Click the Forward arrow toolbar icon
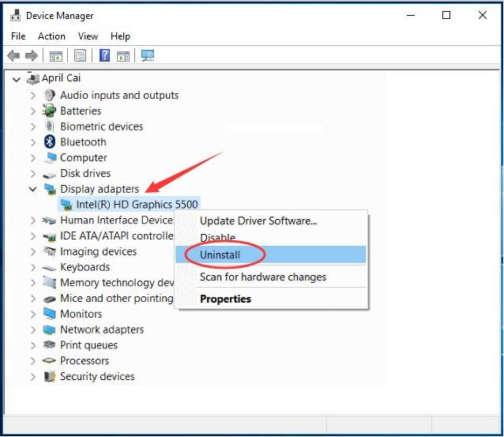Image resolution: width=504 pixels, height=437 pixels. (x=32, y=56)
